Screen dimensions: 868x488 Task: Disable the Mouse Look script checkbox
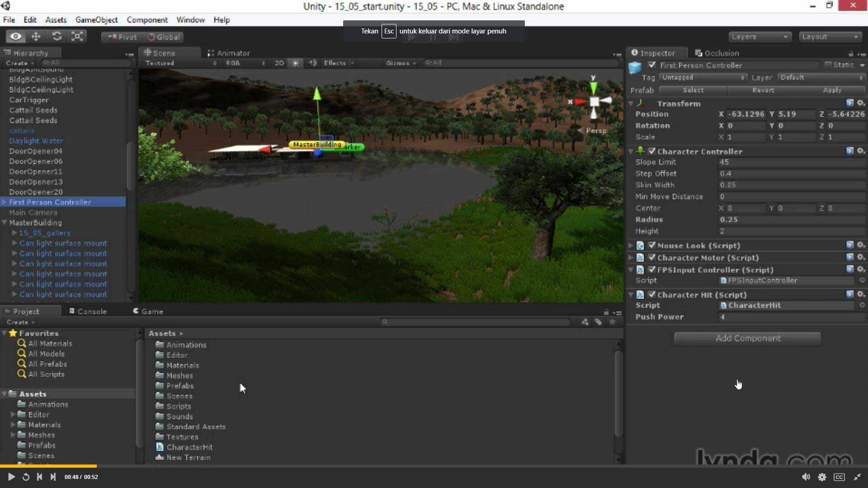click(651, 245)
